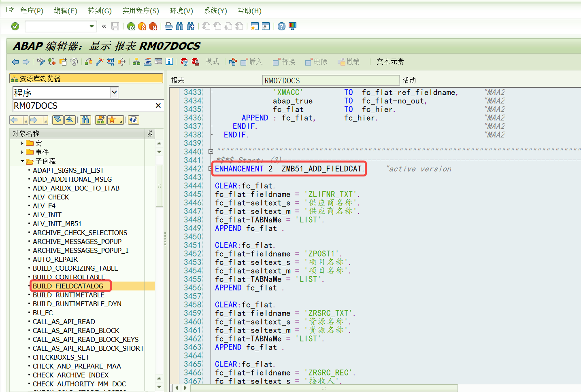Click the refresh object list icon

click(x=134, y=120)
